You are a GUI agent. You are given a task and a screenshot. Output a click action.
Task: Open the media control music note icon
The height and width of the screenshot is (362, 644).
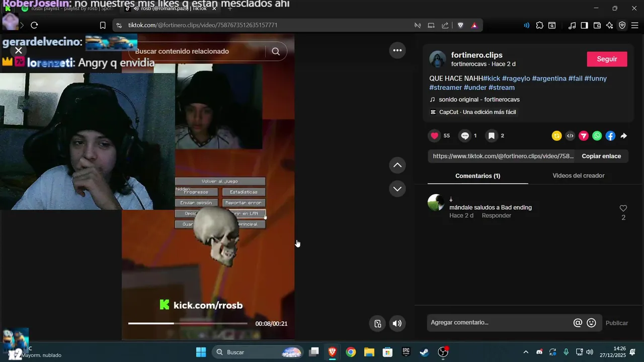click(x=572, y=25)
